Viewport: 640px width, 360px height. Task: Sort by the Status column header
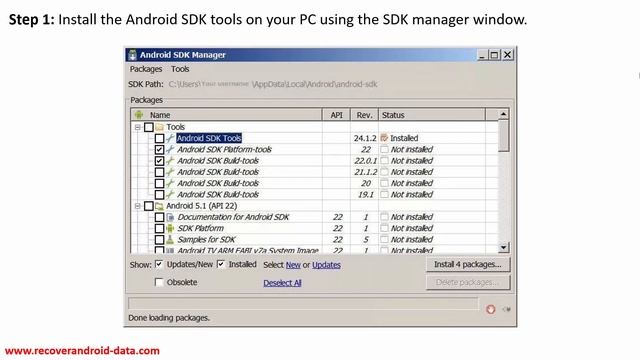[x=432, y=115]
